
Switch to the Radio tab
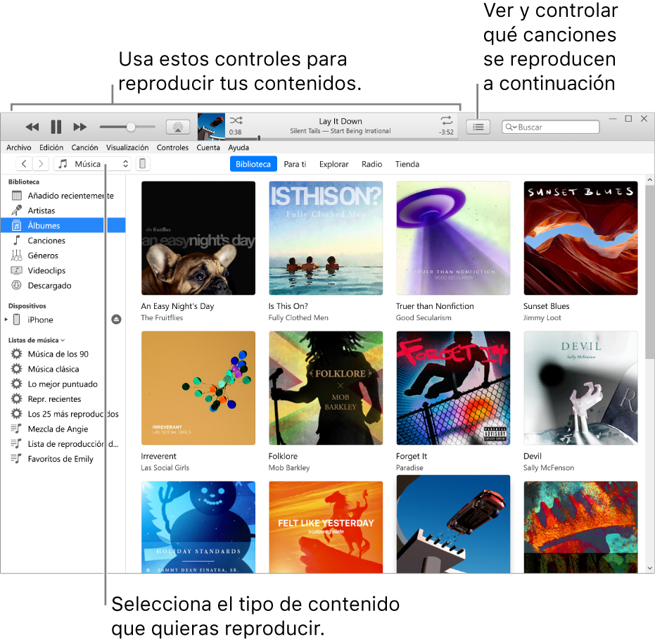tap(371, 164)
